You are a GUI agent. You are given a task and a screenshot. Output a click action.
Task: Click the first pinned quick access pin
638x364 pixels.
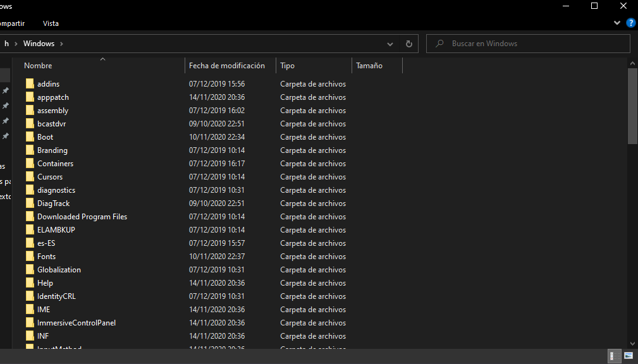click(x=5, y=90)
